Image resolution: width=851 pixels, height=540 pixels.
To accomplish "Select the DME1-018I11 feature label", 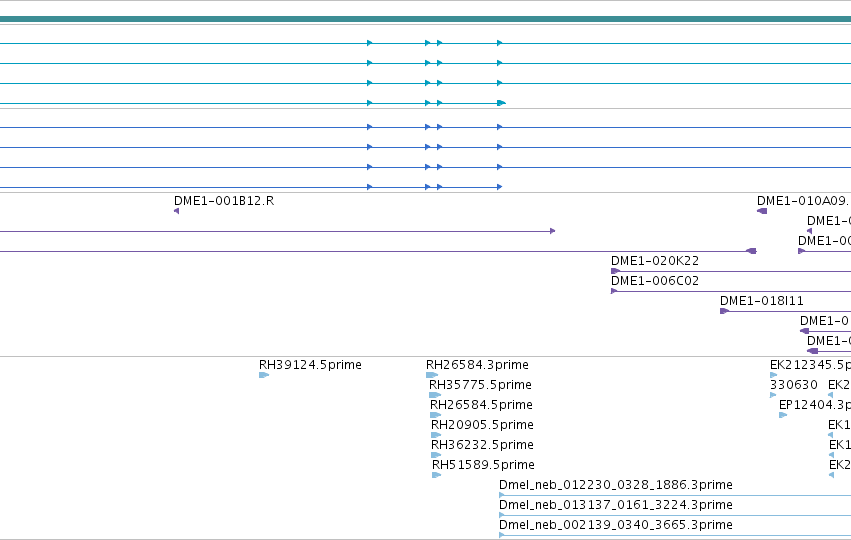I will (761, 301).
